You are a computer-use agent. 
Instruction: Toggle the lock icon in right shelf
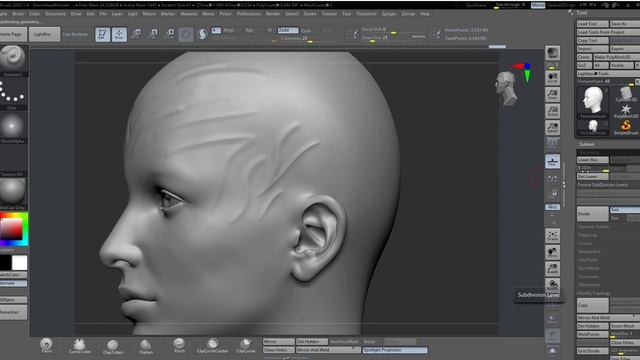tap(554, 193)
